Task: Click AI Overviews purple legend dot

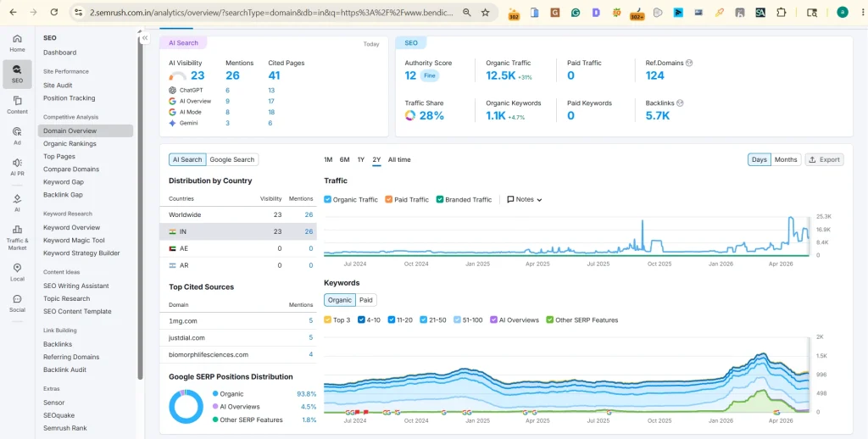Action: pyautogui.click(x=215, y=407)
